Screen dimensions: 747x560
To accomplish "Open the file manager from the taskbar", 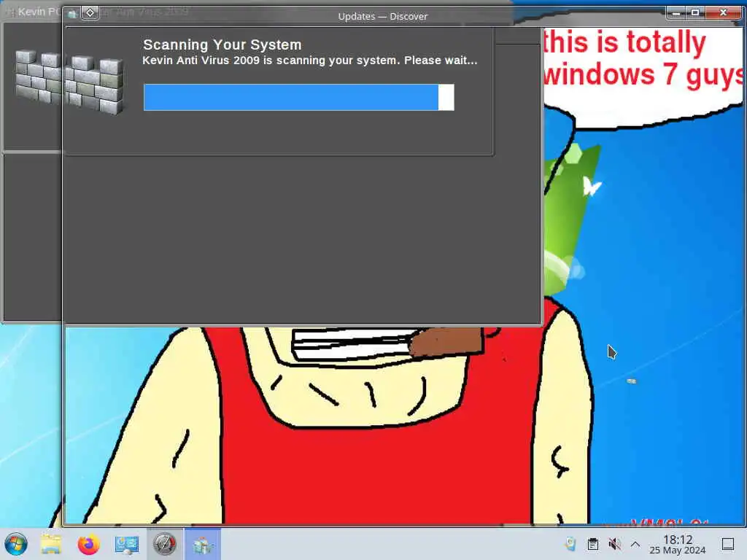I will click(x=51, y=544).
